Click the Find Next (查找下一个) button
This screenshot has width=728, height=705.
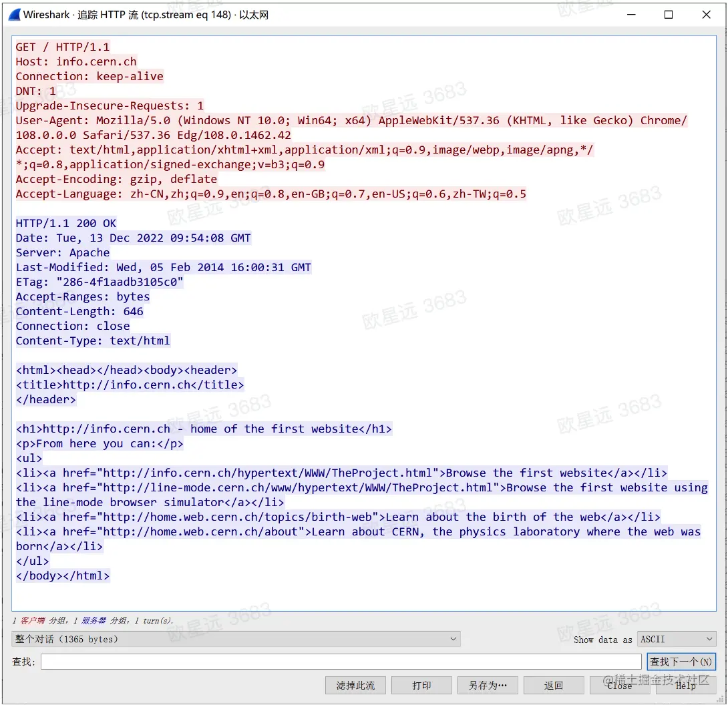pos(681,662)
